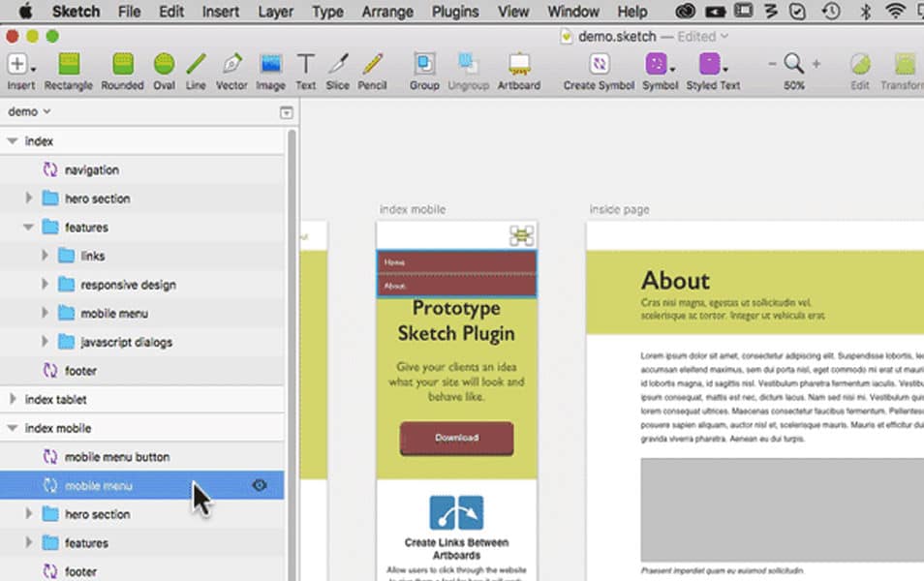Open the demo page dropdown
The width and height of the screenshot is (924, 581).
(29, 111)
